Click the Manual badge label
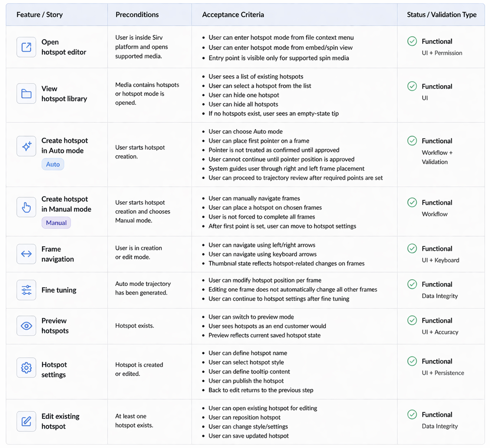 [x=56, y=223]
